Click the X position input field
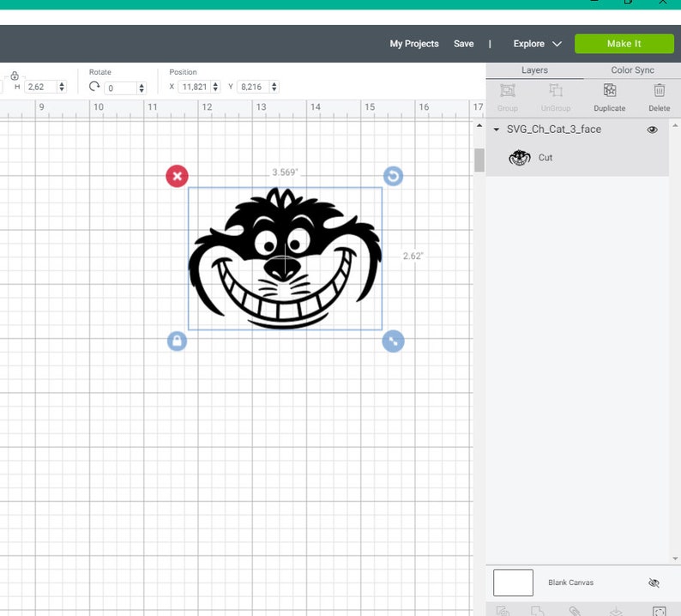 (195, 87)
